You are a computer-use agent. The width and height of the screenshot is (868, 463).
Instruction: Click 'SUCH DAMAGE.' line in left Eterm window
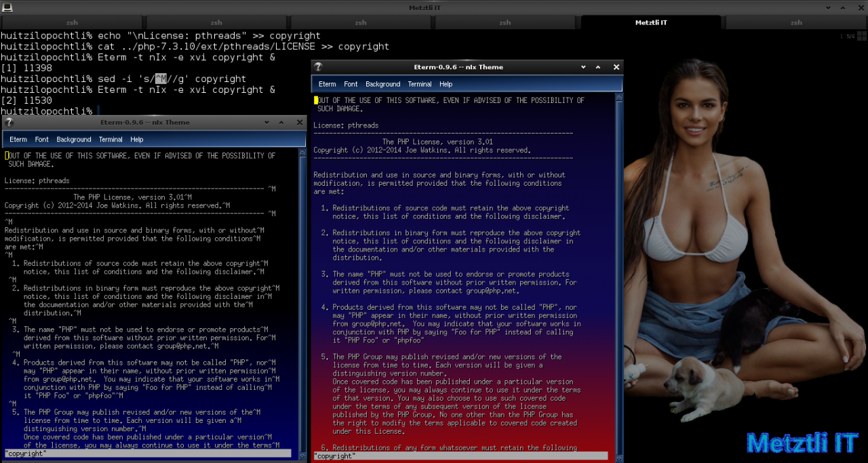pyautogui.click(x=31, y=164)
